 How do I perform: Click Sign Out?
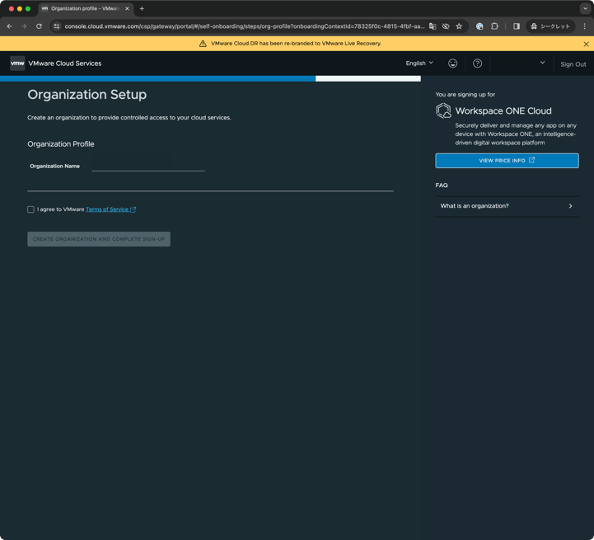pyautogui.click(x=573, y=64)
